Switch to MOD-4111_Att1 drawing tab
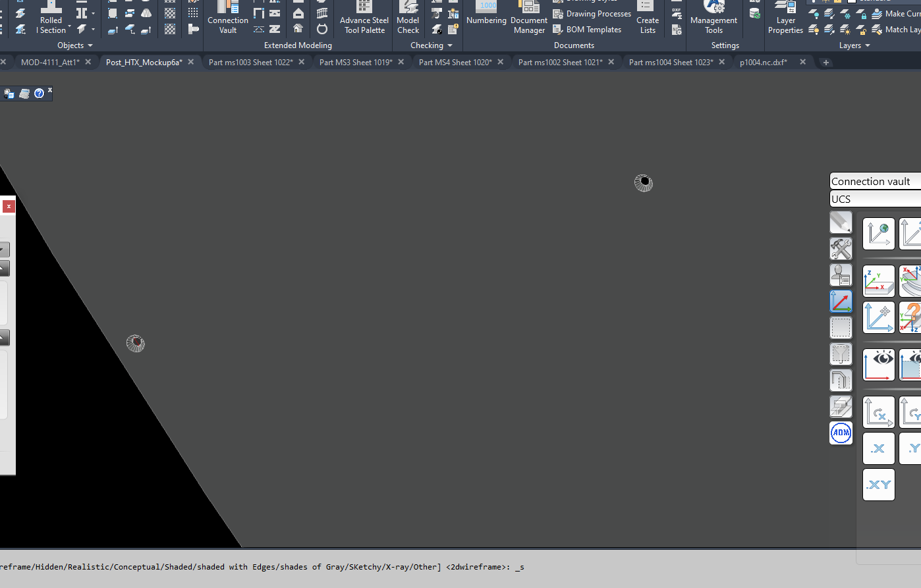The width and height of the screenshot is (921, 588). 50,62
